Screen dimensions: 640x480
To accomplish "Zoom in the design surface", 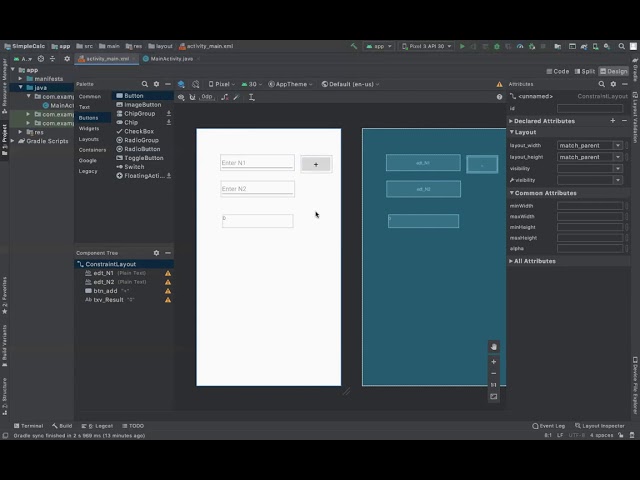I will (493, 362).
